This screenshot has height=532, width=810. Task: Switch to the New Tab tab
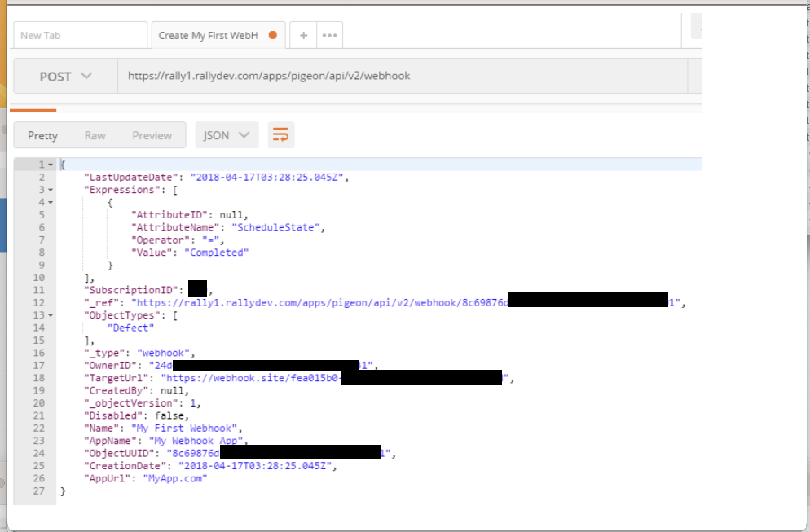tap(80, 35)
